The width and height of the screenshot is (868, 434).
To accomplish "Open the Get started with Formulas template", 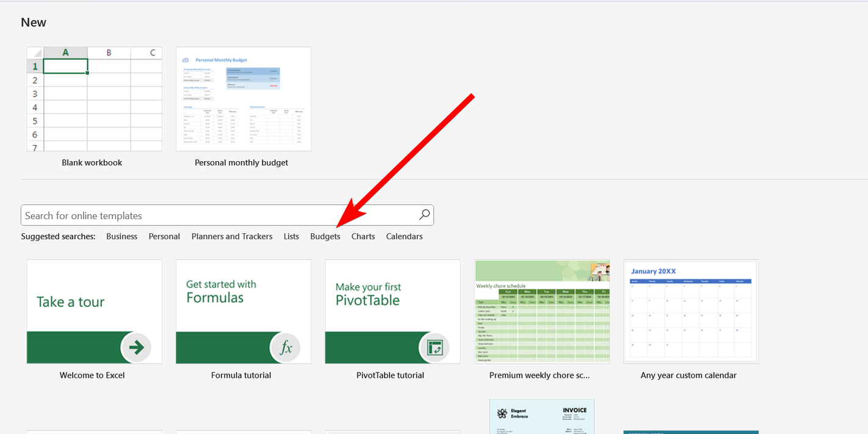I will 244,312.
